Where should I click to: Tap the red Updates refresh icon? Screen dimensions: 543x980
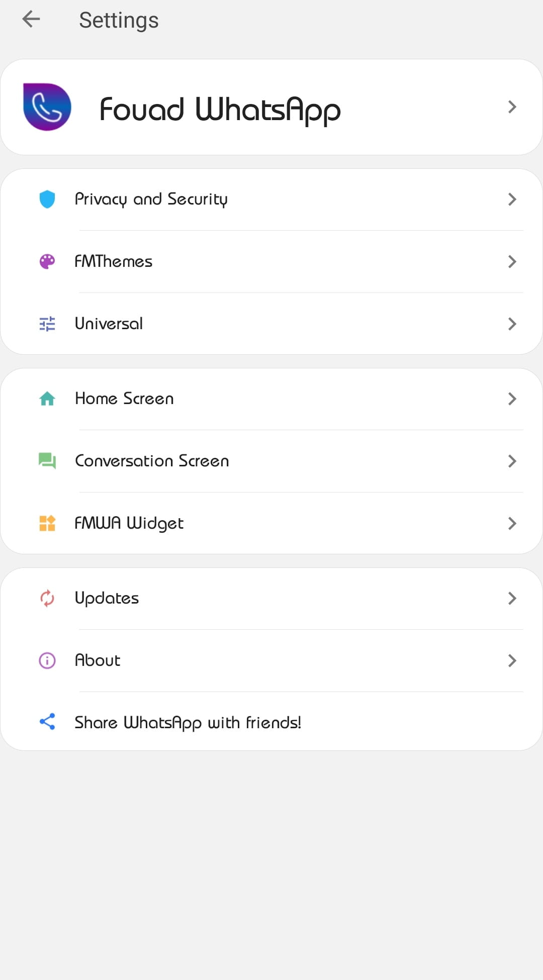pos(47,598)
